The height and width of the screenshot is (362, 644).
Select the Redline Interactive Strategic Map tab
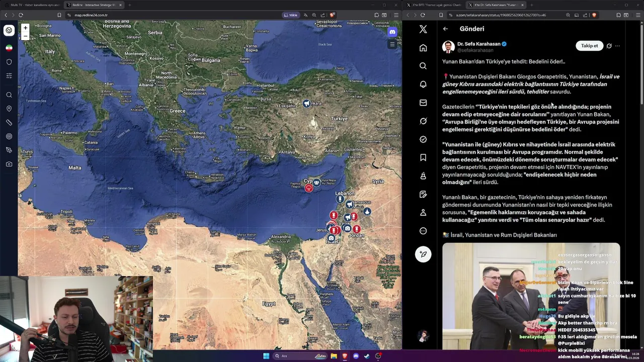[x=94, y=5]
